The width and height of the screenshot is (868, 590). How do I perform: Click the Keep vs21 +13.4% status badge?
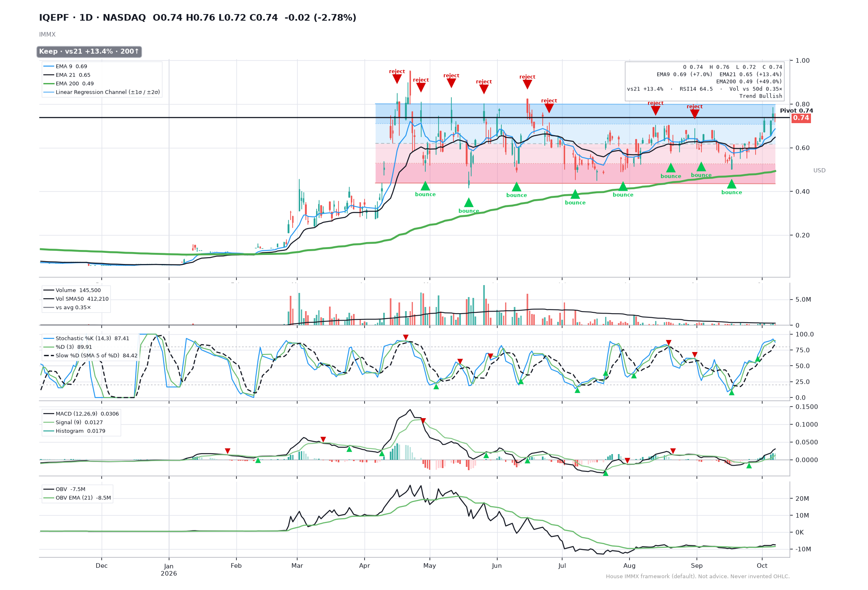tap(89, 52)
